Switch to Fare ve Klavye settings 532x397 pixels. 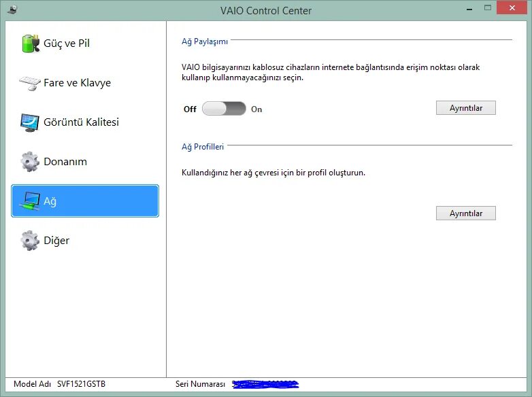(x=85, y=83)
